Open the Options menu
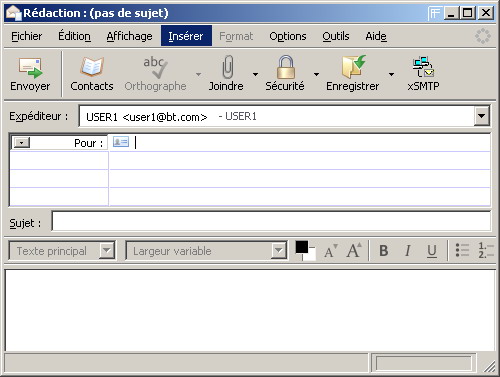The image size is (500, 377). (288, 36)
